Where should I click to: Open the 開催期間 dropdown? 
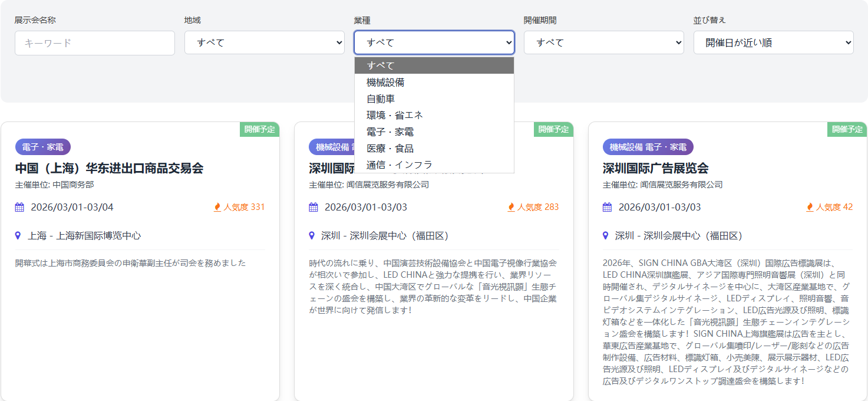click(x=603, y=42)
